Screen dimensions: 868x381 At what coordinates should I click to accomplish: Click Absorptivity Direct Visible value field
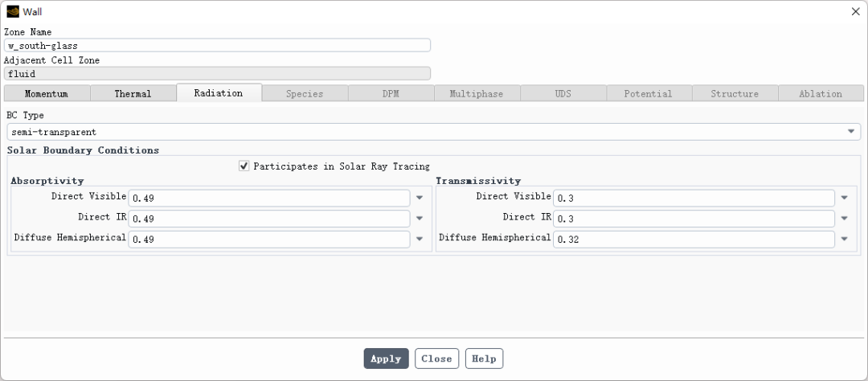click(269, 198)
